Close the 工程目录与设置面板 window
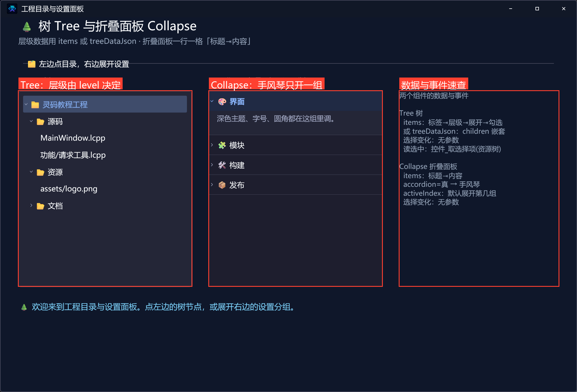Image resolution: width=577 pixels, height=392 pixels. 564,9
